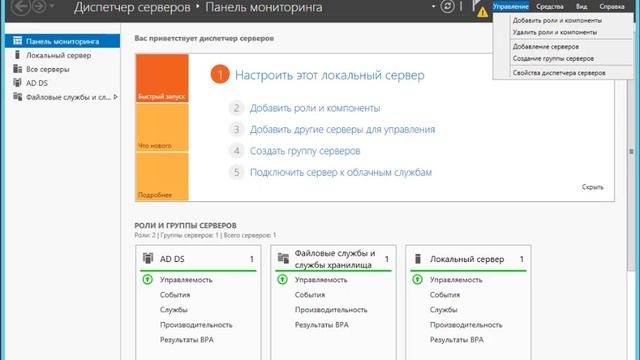Click Локальный сервер icon in sidebar
This screenshot has width=640, height=360.
[17, 55]
